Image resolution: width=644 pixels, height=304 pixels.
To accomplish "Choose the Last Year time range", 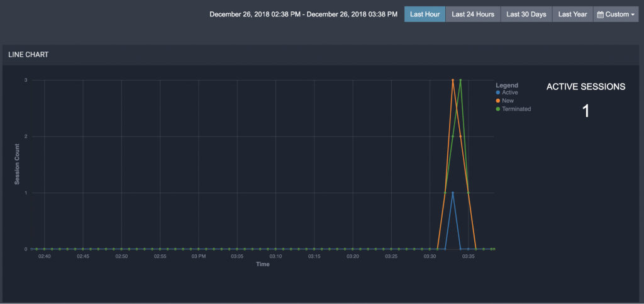I will tap(572, 14).
